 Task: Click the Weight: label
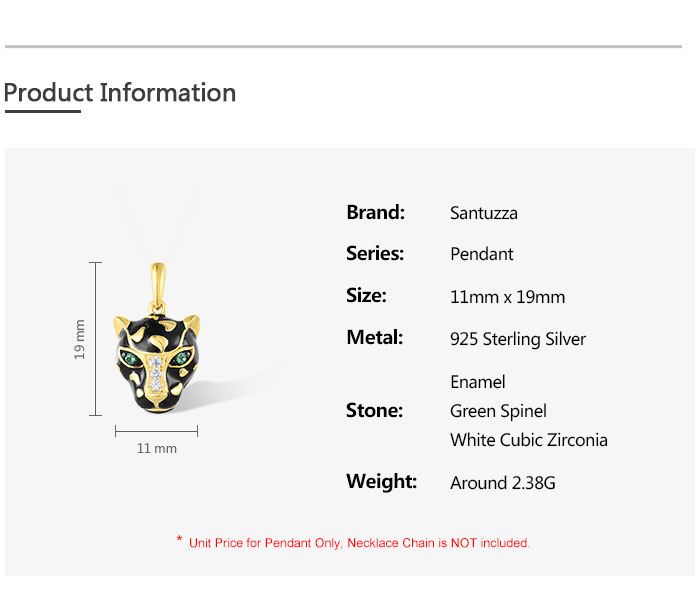pyautogui.click(x=381, y=482)
